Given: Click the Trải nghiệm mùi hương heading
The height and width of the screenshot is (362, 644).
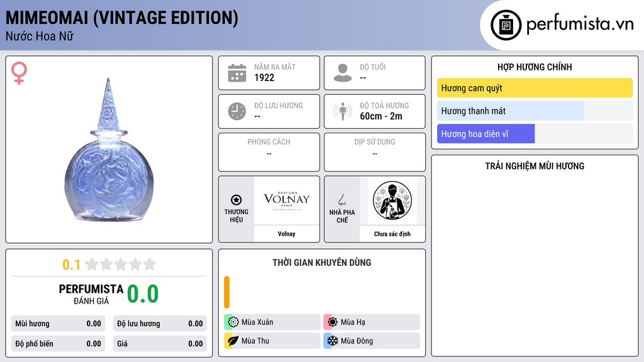Looking at the screenshot, I should click(x=535, y=166).
